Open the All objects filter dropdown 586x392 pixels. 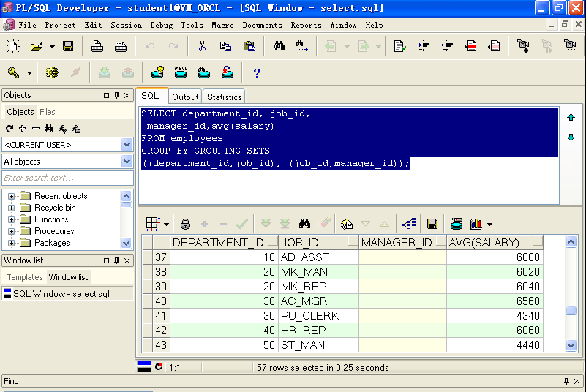click(x=127, y=162)
